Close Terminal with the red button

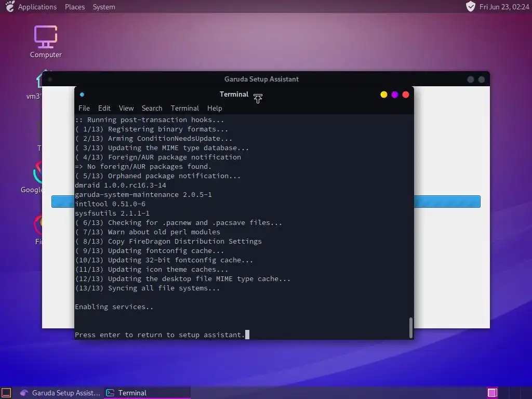[405, 95]
